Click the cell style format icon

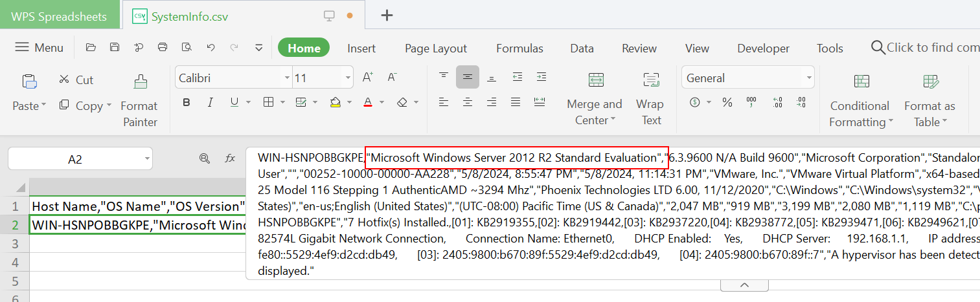click(x=301, y=102)
